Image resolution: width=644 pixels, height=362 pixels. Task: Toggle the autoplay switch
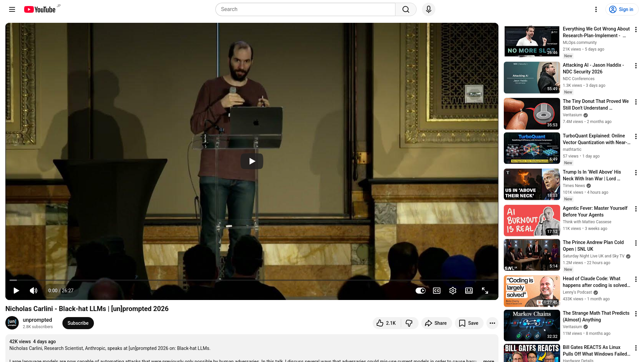coord(420,291)
